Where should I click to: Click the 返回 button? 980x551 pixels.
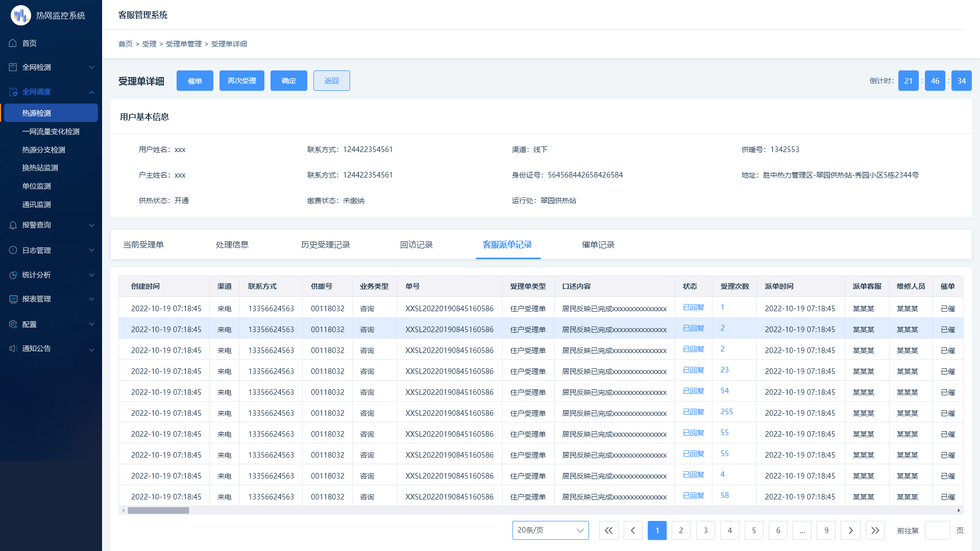(x=332, y=81)
